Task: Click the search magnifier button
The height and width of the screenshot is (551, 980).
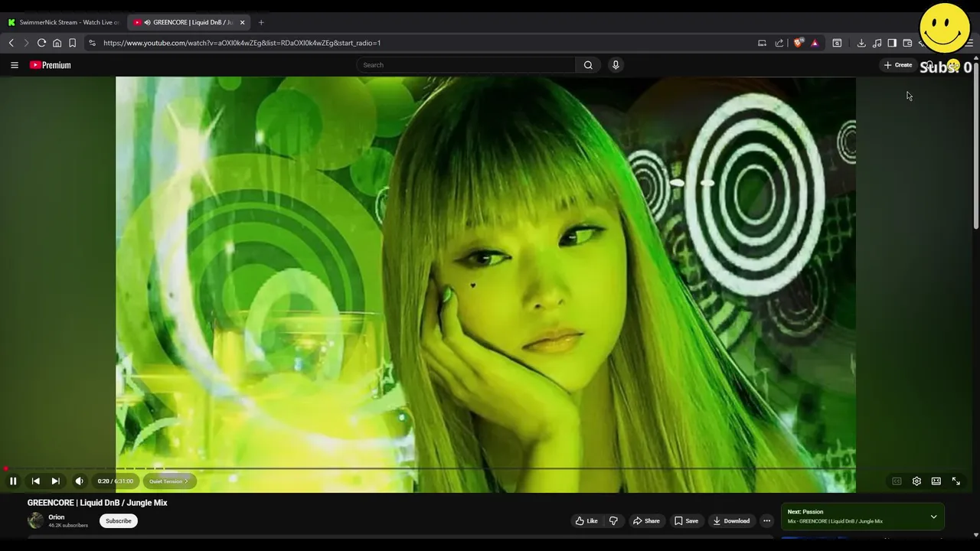Action: click(x=588, y=65)
